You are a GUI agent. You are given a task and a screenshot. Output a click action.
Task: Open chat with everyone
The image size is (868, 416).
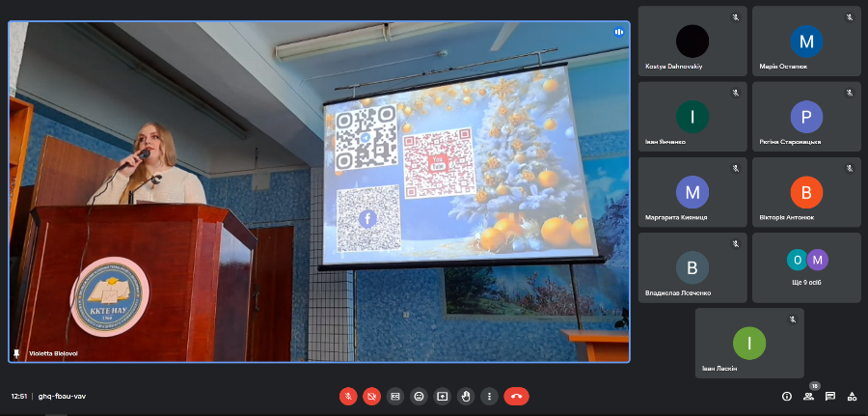coord(829,396)
